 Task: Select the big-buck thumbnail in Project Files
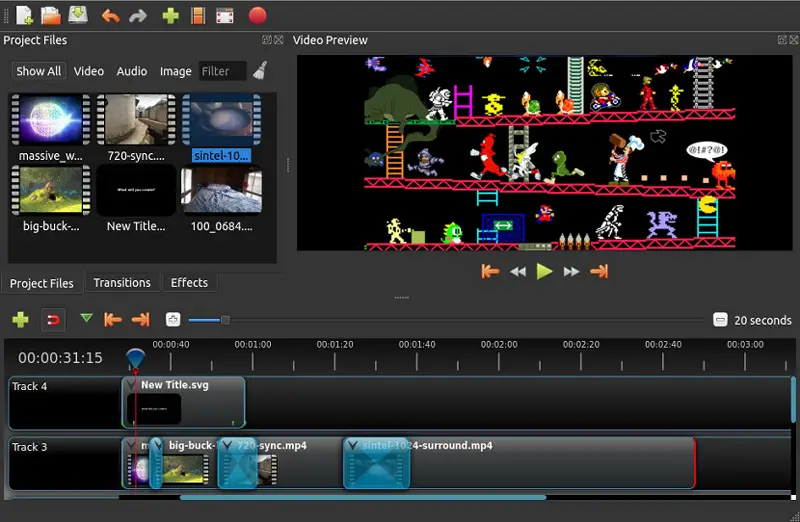[x=50, y=190]
